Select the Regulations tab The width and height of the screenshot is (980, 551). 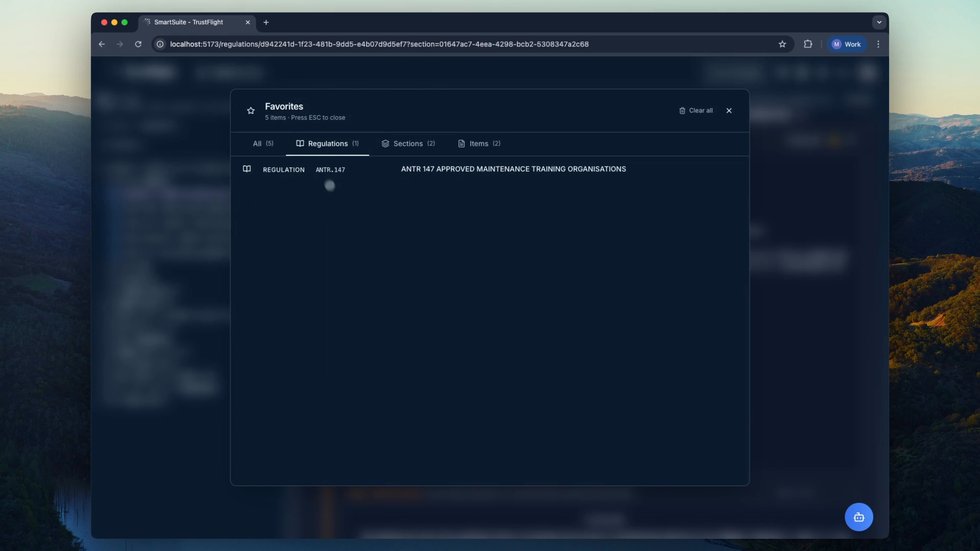pyautogui.click(x=327, y=144)
